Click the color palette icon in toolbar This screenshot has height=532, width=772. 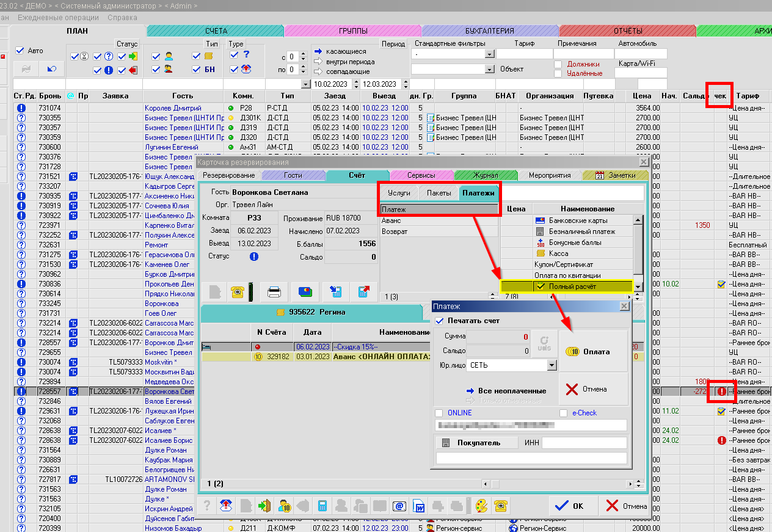point(482,506)
